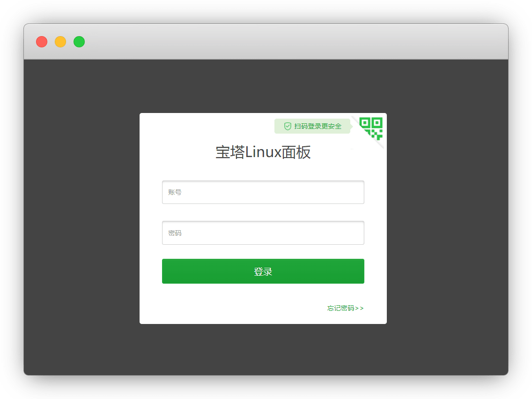Click the 密码 placeholder text
The width and height of the screenshot is (532, 399).
pos(175,233)
